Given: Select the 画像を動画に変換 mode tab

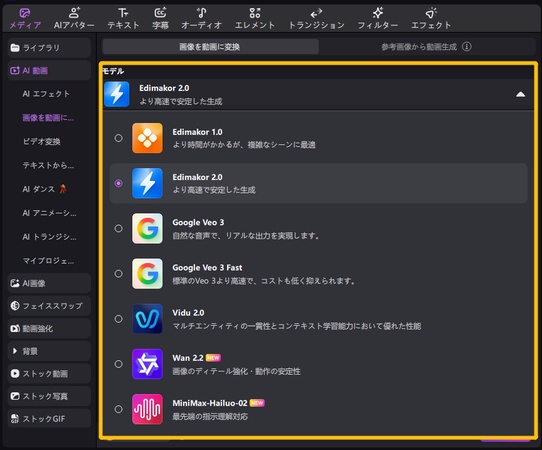Looking at the screenshot, I should point(210,47).
